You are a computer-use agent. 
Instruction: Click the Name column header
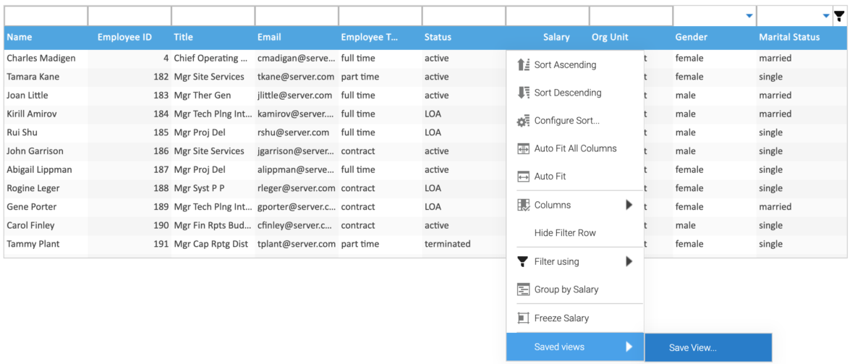(46, 37)
